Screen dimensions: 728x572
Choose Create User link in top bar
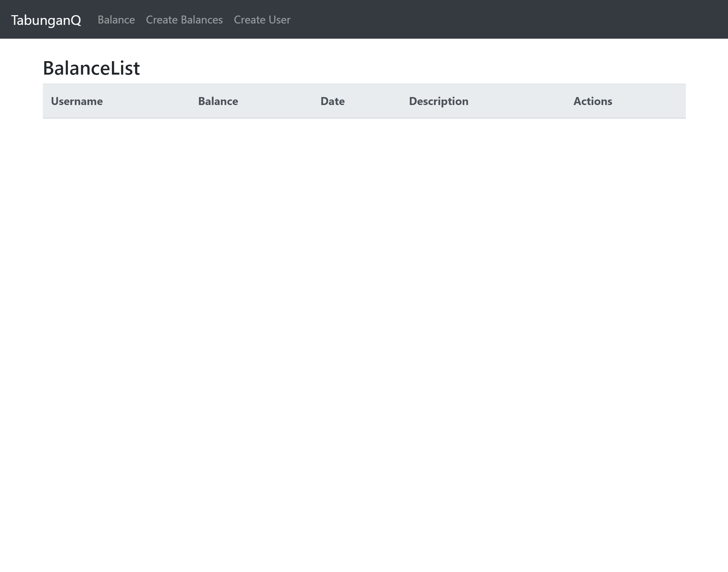(262, 20)
